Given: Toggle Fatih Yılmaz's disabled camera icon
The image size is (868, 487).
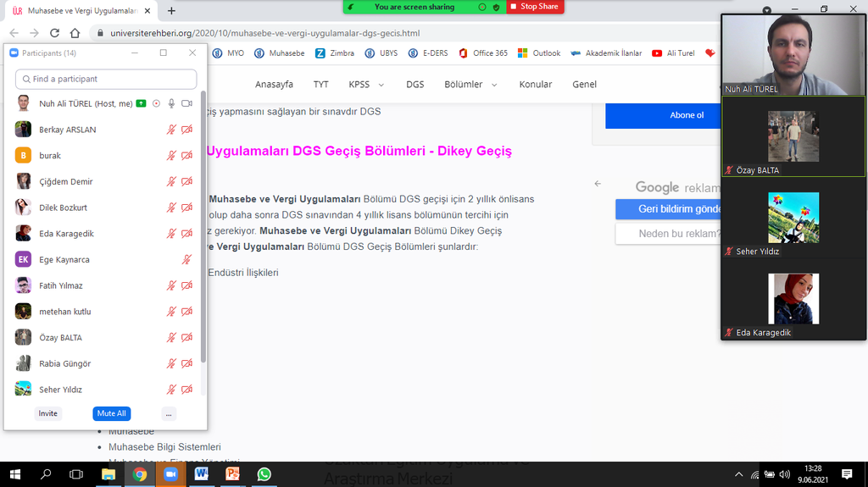Looking at the screenshot, I should click(186, 285).
